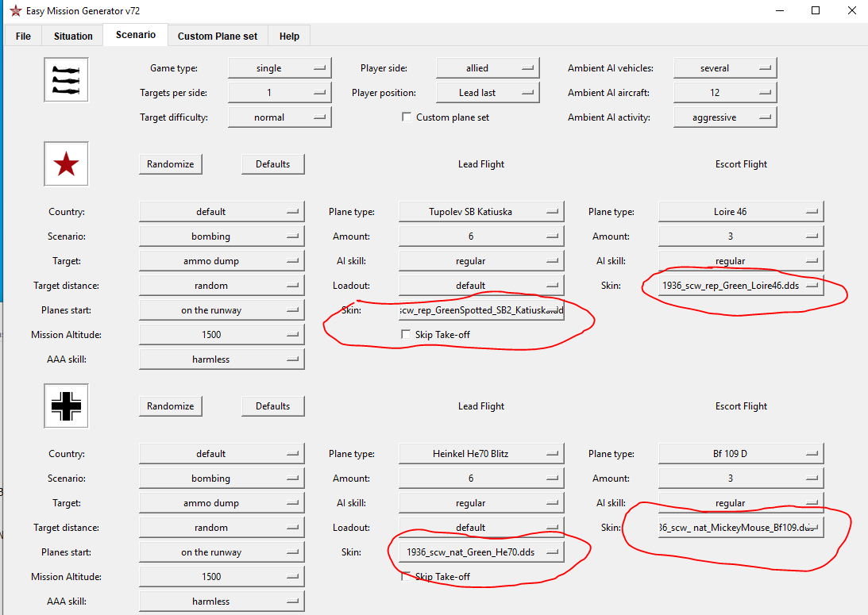The height and width of the screenshot is (615, 868).
Task: Open allied Planes start dropdown
Action: point(222,310)
